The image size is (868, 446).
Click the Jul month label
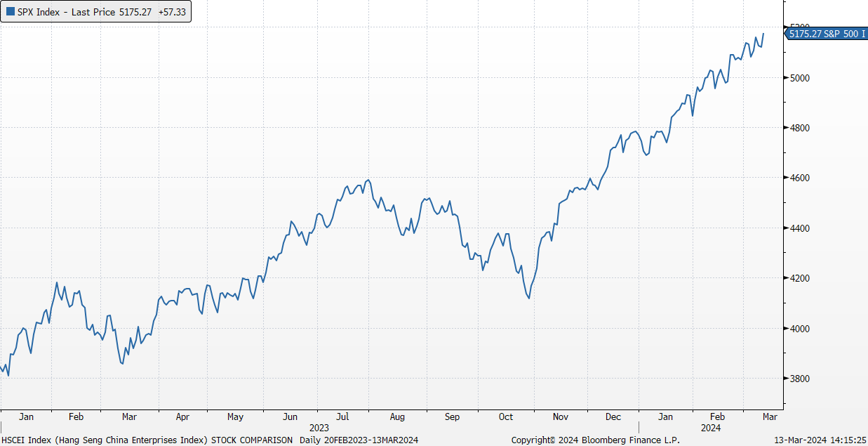tap(343, 417)
